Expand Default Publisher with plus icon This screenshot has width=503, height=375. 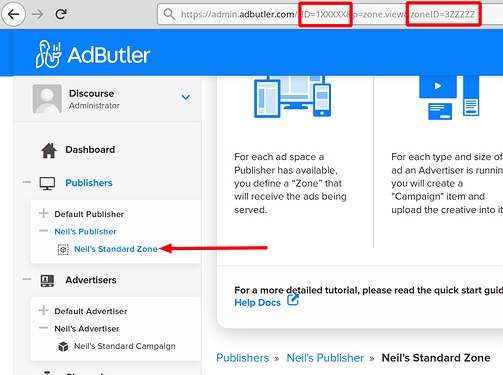coord(44,213)
